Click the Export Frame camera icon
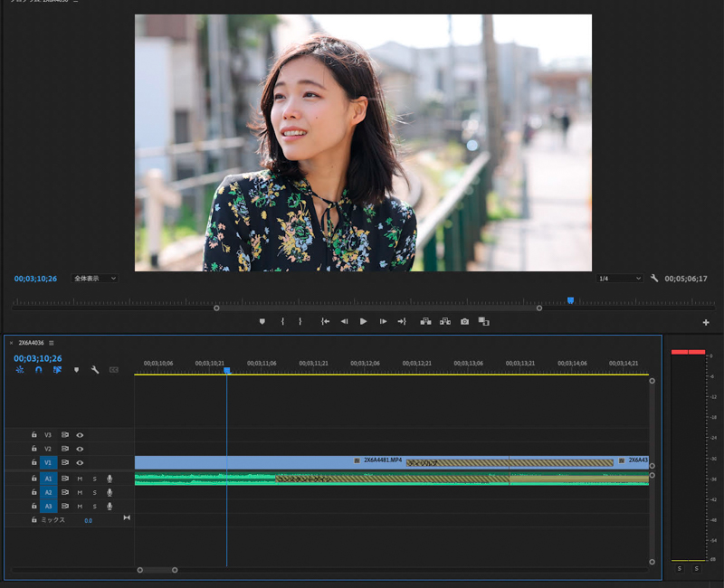The height and width of the screenshot is (588, 724). 464,321
